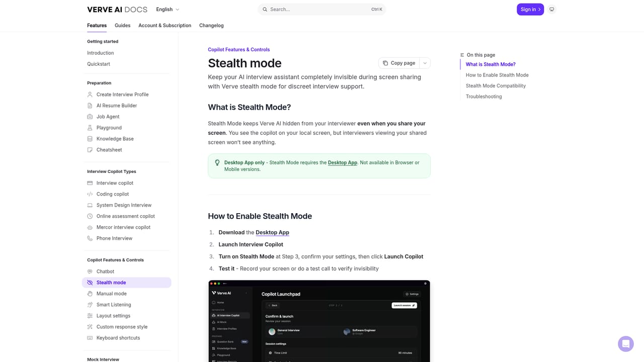The image size is (644, 362).
Task: Click the Job Agent icon
Action: click(x=90, y=117)
